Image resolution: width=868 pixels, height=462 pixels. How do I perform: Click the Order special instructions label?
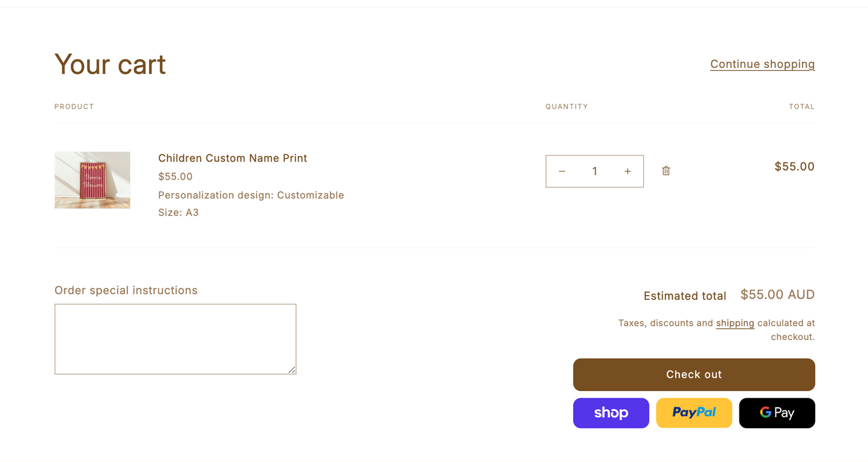[x=126, y=290]
